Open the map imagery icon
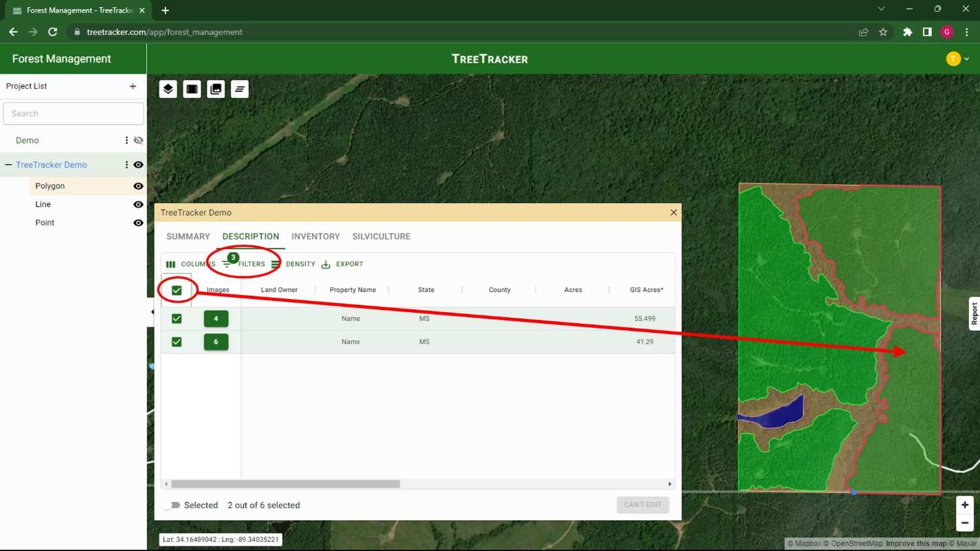980x551 pixels. 216,89
